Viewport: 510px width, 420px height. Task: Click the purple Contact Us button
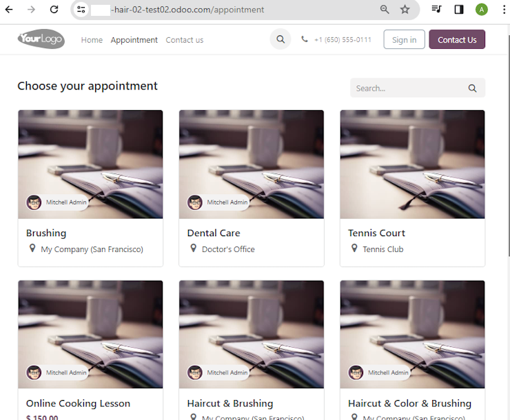[457, 39]
